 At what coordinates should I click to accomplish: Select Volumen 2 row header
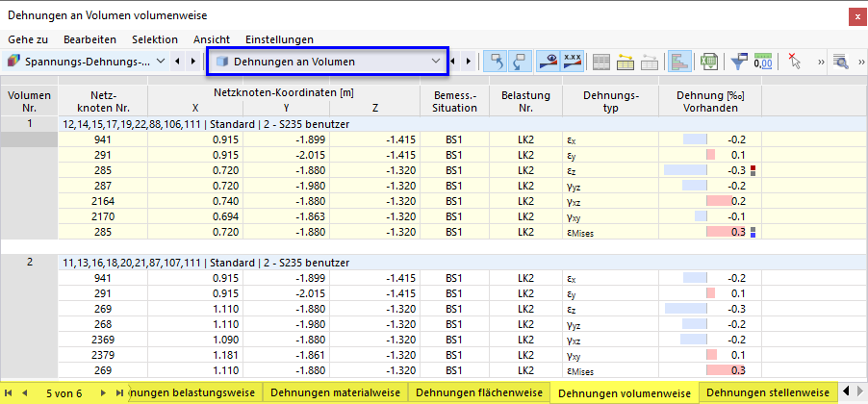(29, 263)
